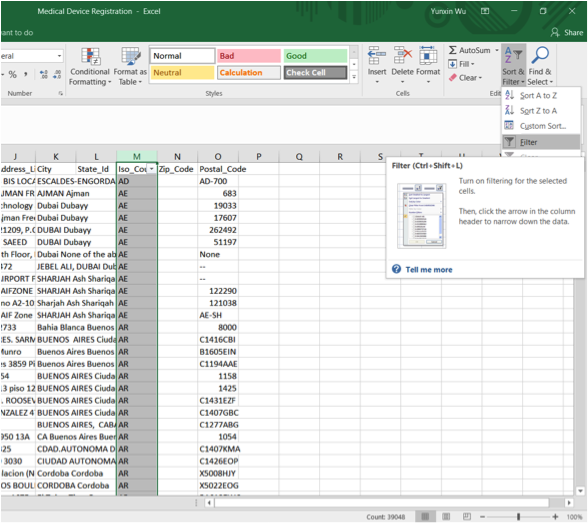
Task: Select cell containing 262492
Action: click(x=218, y=230)
